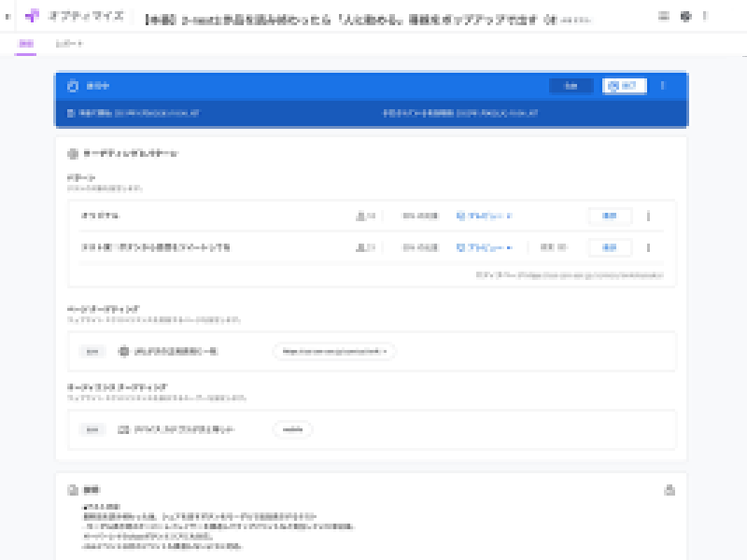Click the Original variant name
Screen dimensions: 747x560
[x=100, y=217]
